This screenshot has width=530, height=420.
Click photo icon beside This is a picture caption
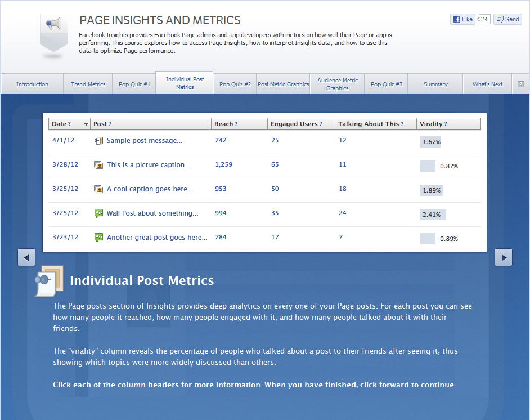(x=98, y=165)
